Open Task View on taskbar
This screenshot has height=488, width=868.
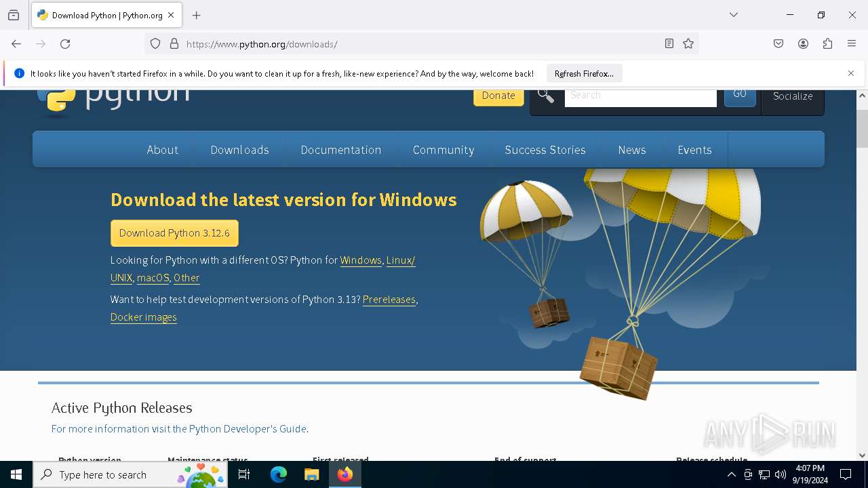244,475
